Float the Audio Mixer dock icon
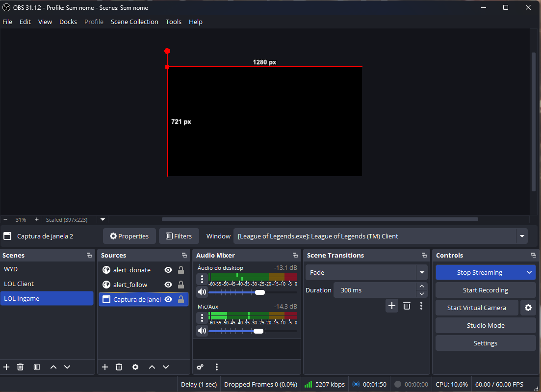The image size is (541, 392). coord(295,255)
